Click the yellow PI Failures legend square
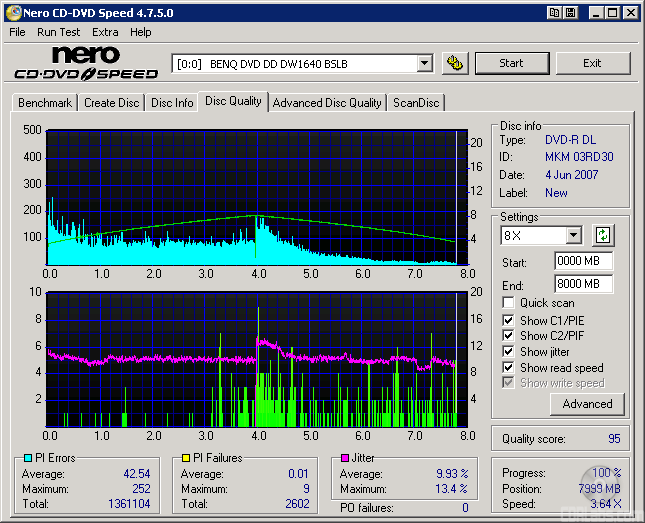The image size is (645, 523). tap(186, 458)
